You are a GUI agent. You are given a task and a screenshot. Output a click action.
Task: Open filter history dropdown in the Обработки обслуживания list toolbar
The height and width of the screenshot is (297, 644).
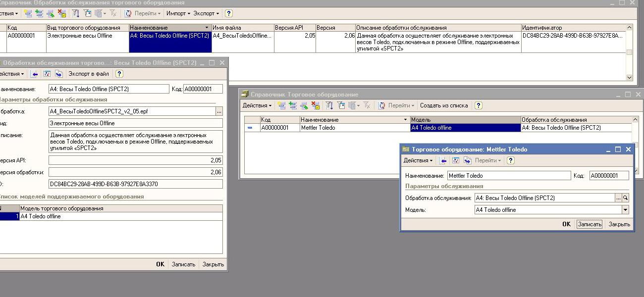101,13
